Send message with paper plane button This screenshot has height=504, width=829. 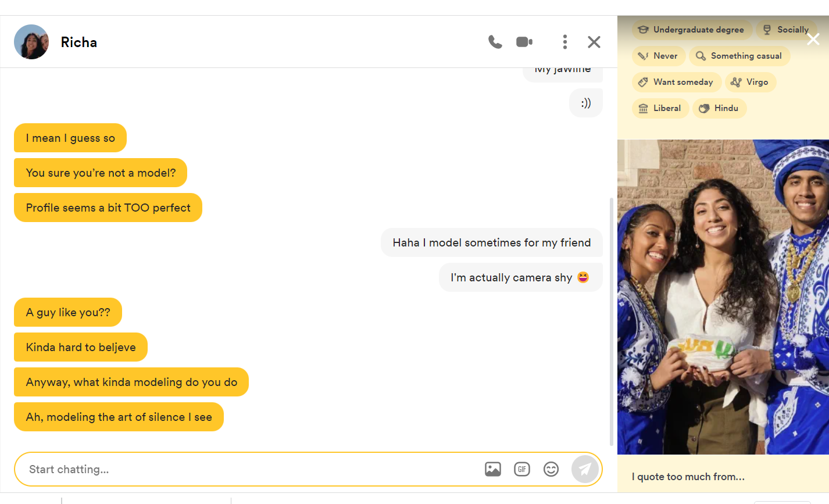coord(585,469)
